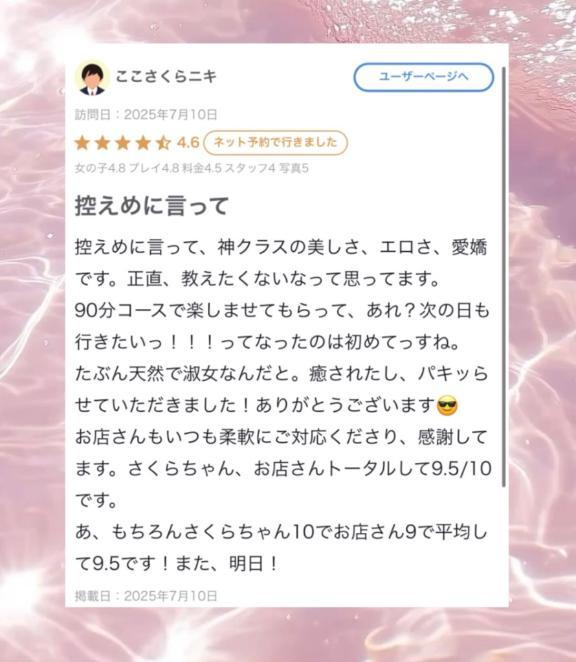Click the review's vertical scrollbar
This screenshot has height=662, width=576.
pos(503,277)
